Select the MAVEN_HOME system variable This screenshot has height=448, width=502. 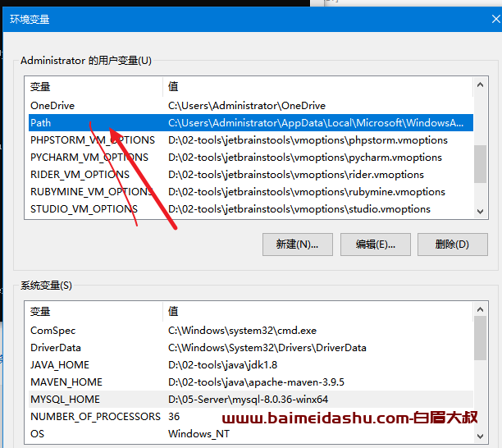[251, 382]
